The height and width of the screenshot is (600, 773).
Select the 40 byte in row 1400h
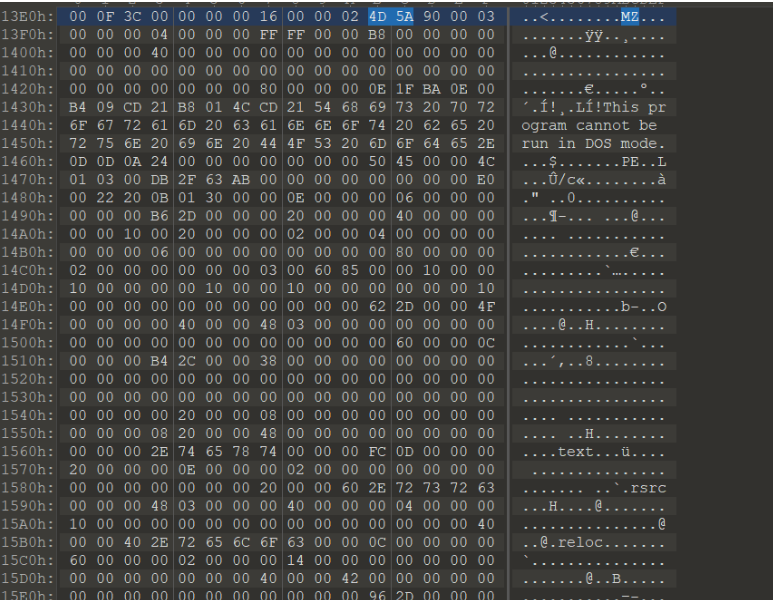click(x=159, y=53)
